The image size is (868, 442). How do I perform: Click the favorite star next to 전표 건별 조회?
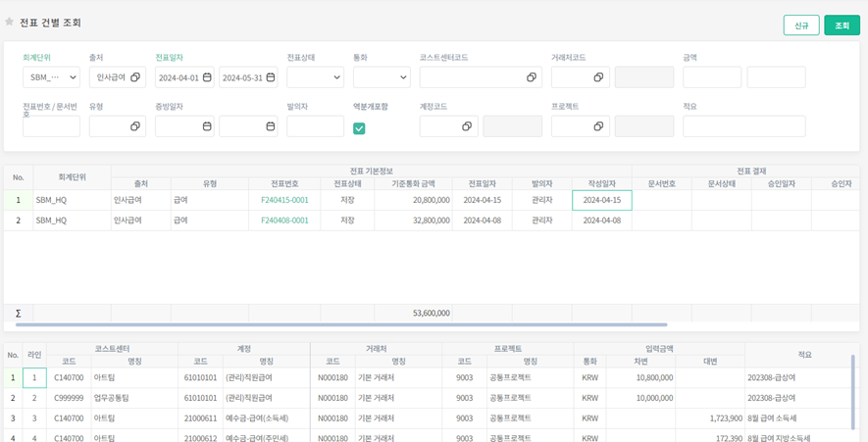tap(10, 22)
